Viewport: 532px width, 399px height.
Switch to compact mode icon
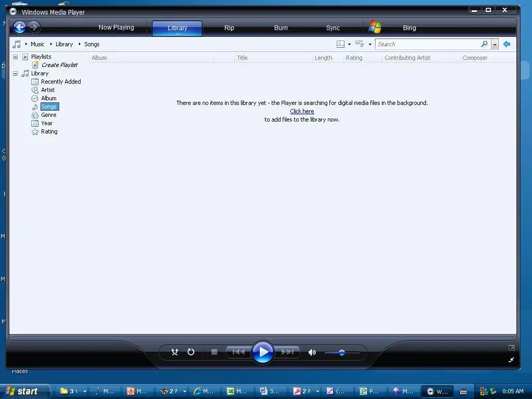511,360
